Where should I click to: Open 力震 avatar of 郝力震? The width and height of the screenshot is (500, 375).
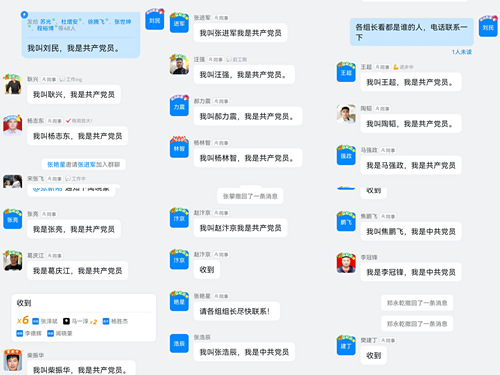179,106
